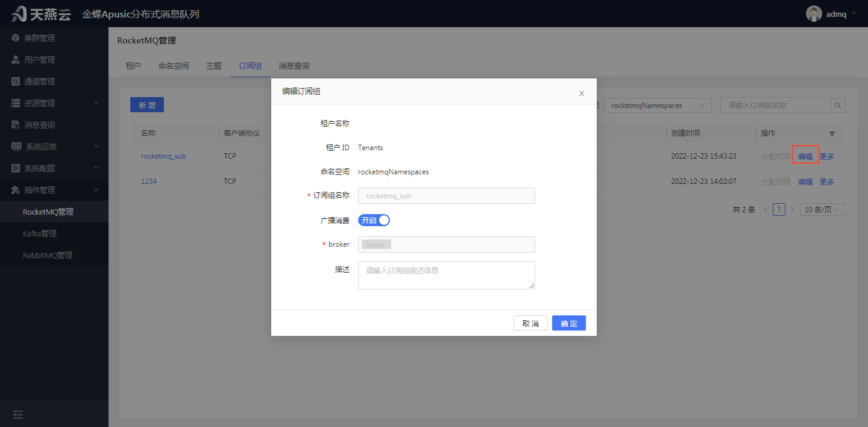Expand the 系统配置 submenu chevron
The width and height of the screenshot is (868, 427).
point(96,168)
